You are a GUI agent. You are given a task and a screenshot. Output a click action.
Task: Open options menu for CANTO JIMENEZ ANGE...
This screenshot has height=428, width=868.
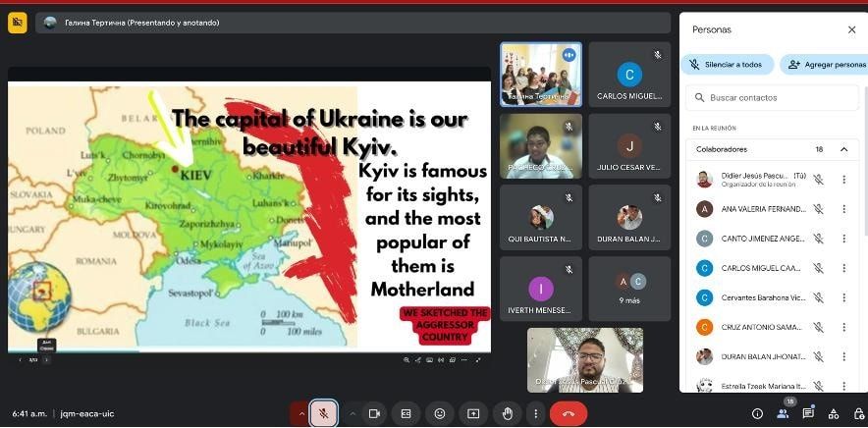point(843,239)
